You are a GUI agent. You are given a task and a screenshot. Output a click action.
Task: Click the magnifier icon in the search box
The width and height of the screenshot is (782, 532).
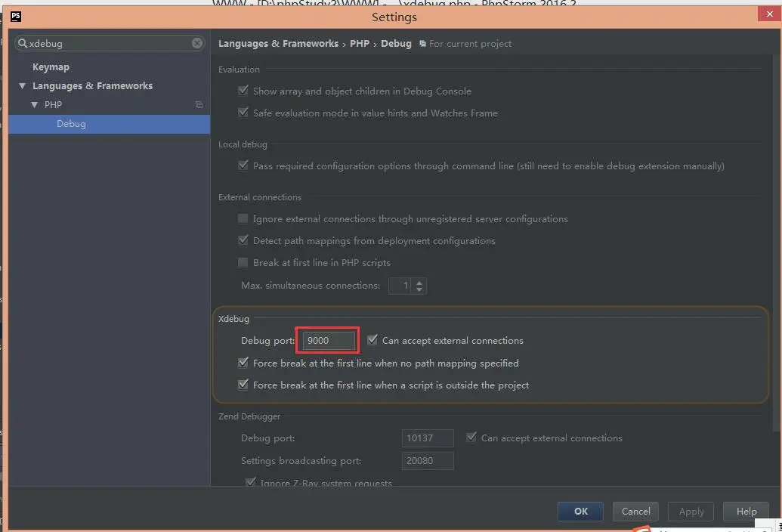(23, 43)
